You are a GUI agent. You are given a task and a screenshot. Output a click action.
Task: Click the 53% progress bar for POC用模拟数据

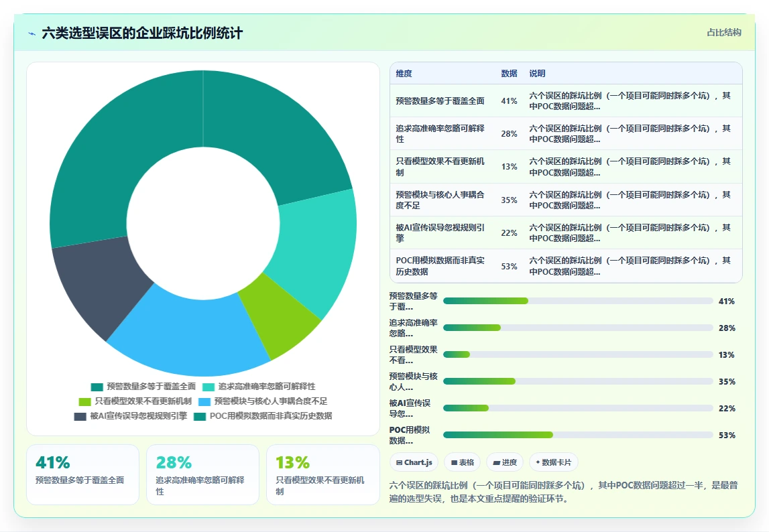pyautogui.click(x=578, y=435)
